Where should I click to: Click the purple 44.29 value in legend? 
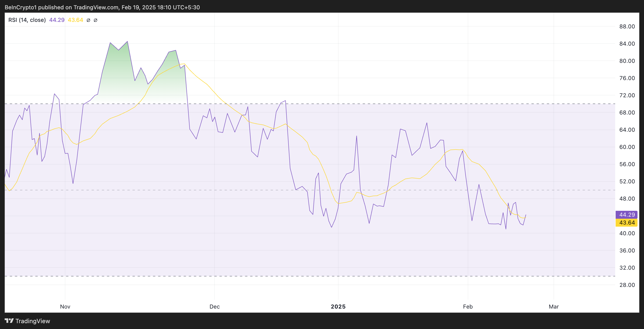click(x=57, y=20)
